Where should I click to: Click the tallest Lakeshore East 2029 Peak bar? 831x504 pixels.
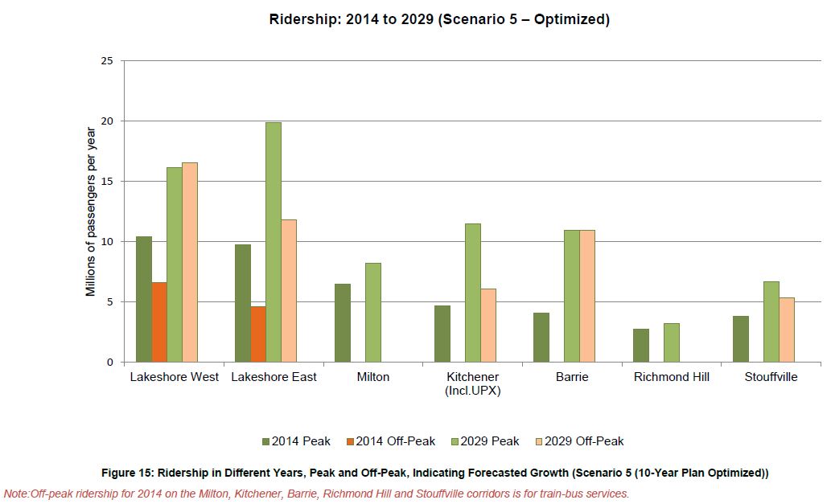(274, 242)
